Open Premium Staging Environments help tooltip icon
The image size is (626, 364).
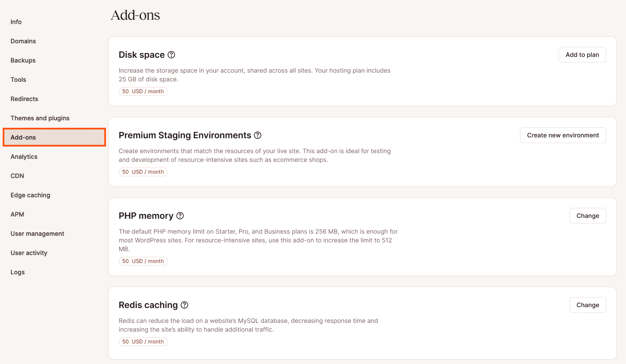click(258, 135)
